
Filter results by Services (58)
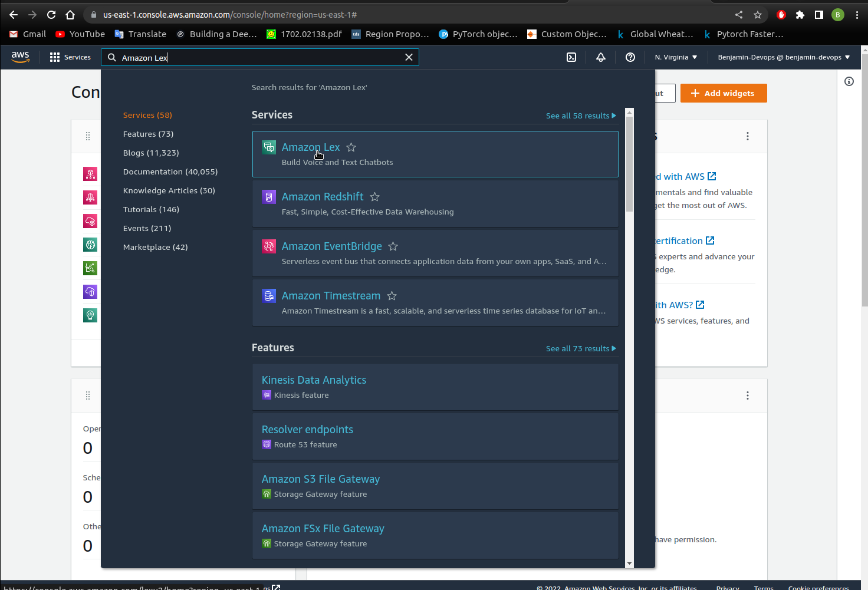pos(147,115)
